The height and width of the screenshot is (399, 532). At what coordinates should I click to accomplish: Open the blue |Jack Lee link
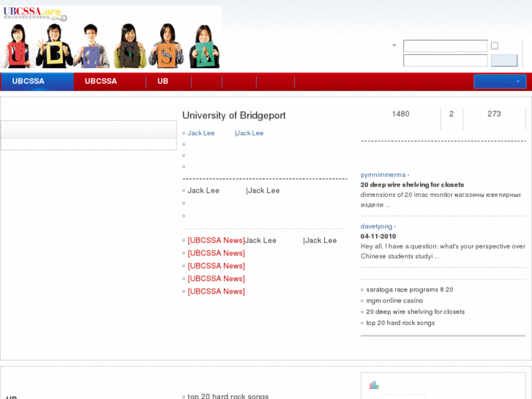[x=249, y=133]
